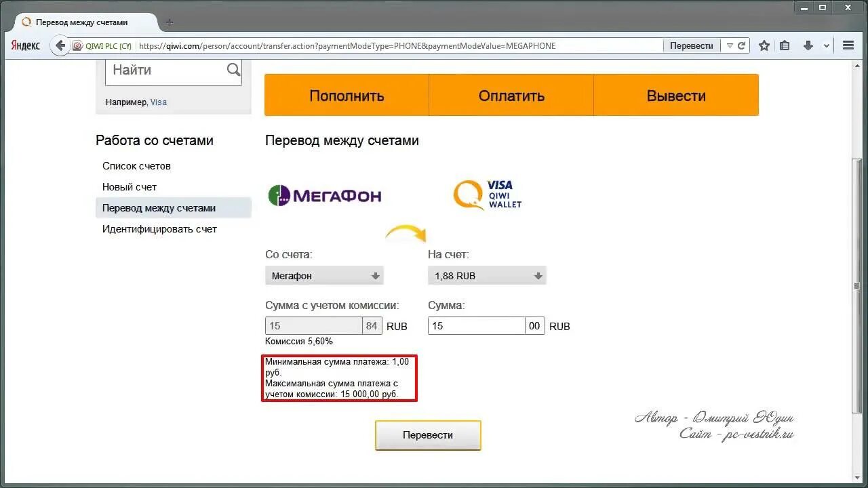
Task: Click the Сумма с учетом комиссии label
Action: click(x=332, y=306)
